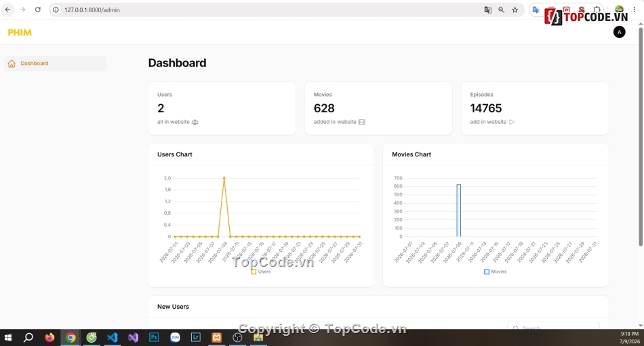
Task: Click the Users chart data peak point
Action: point(224,177)
